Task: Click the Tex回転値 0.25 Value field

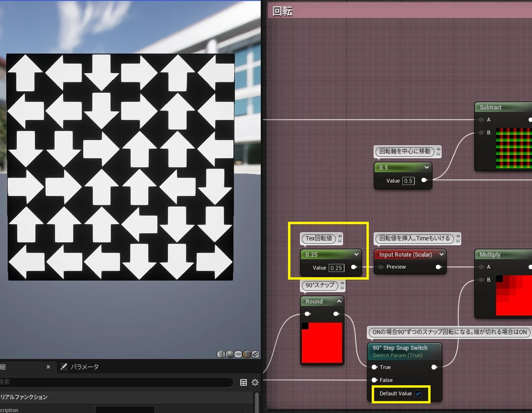Action: (x=336, y=268)
